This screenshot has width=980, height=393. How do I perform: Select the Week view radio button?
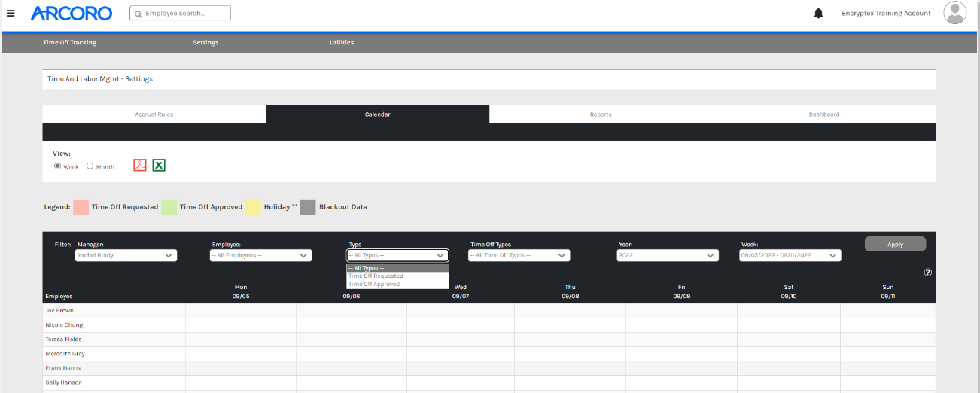coord(58,166)
